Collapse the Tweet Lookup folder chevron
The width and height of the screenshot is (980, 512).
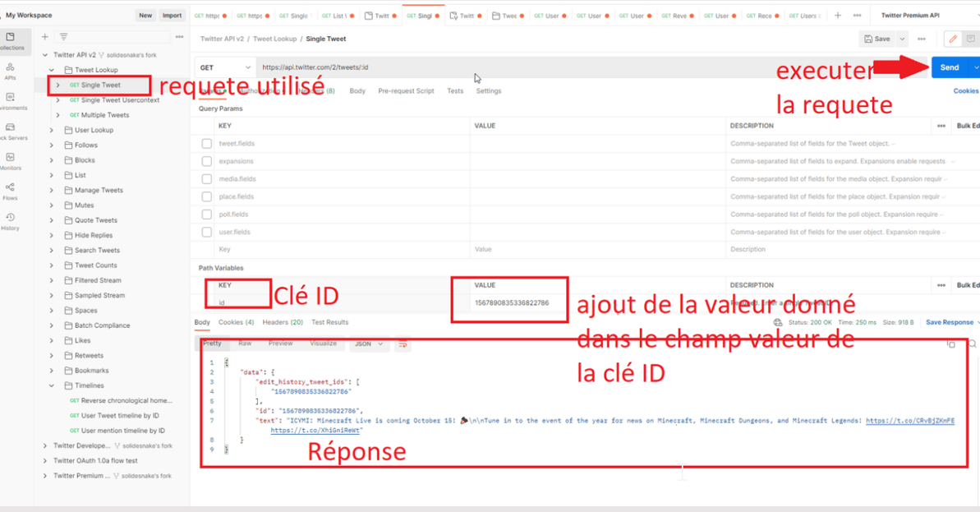pos(52,70)
